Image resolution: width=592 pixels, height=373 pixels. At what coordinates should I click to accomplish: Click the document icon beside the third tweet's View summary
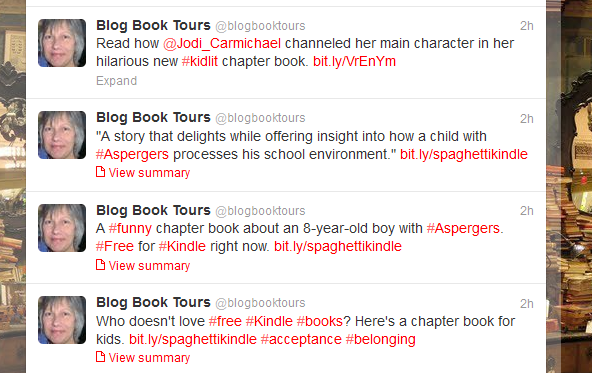point(100,265)
